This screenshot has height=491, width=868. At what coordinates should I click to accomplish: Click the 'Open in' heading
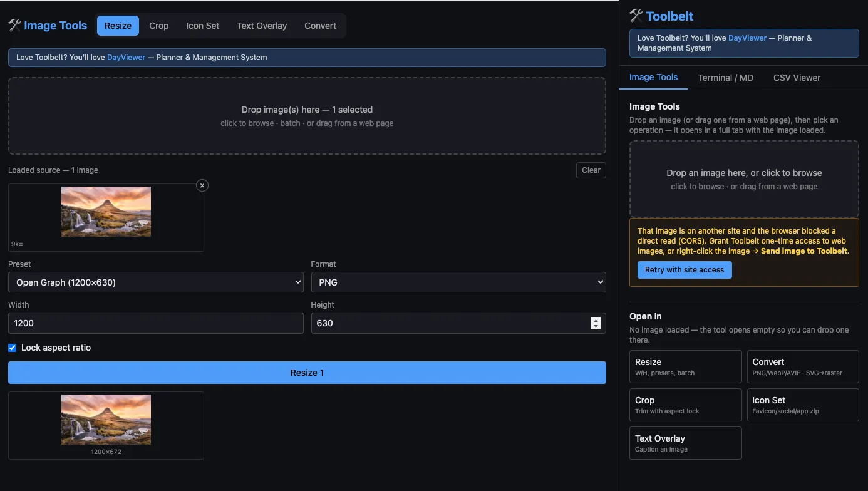click(x=646, y=316)
